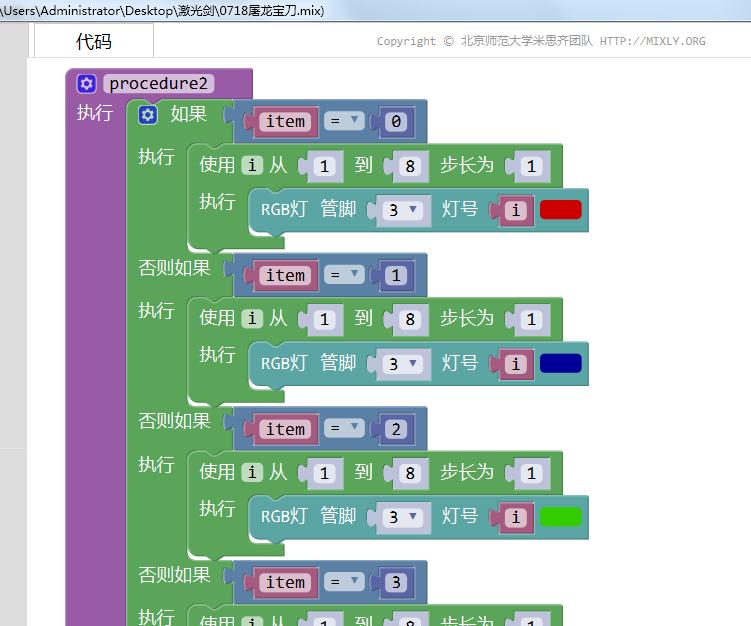Screen dimensions: 751x626
Task: Pick the blue color swatch of RGB light
Action: [x=561, y=364]
